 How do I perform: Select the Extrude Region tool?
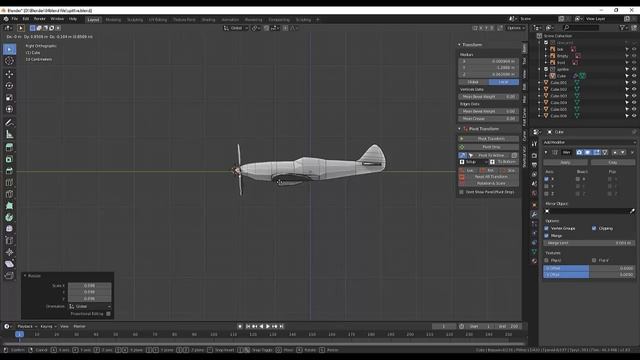click(x=9, y=147)
